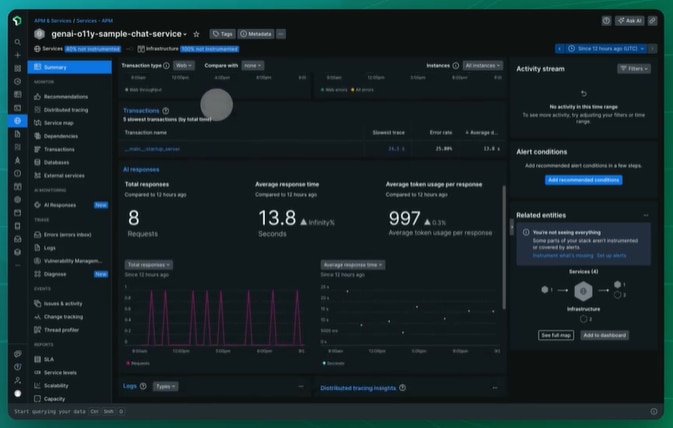This screenshot has width=673, height=428.
Task: Open the Activity stream Filters dropdown
Action: [x=634, y=69]
